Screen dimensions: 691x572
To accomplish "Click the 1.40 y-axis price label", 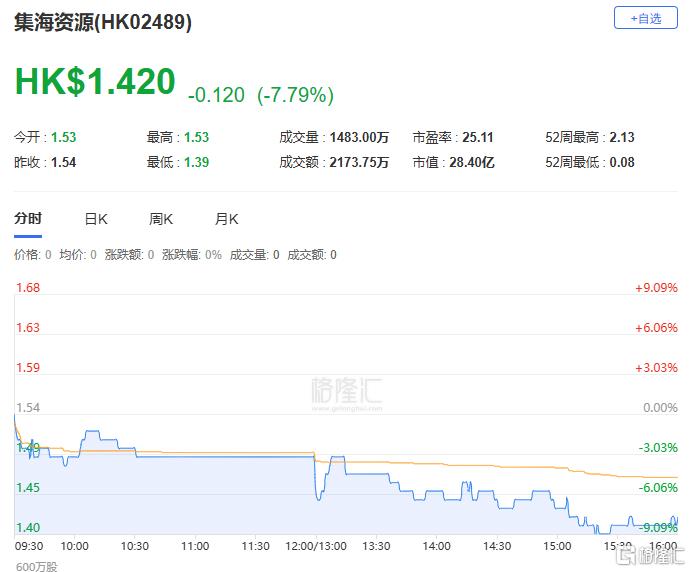I will 28,527.
